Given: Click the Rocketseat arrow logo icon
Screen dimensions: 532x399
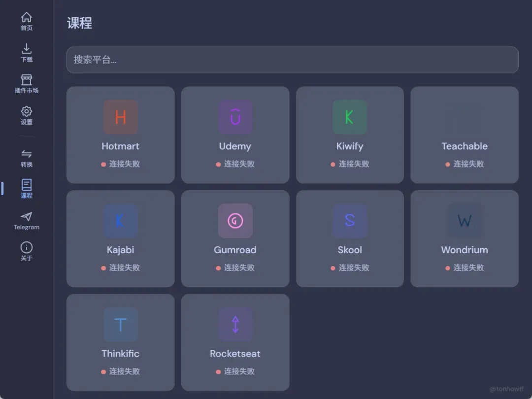Looking at the screenshot, I should click(235, 324).
